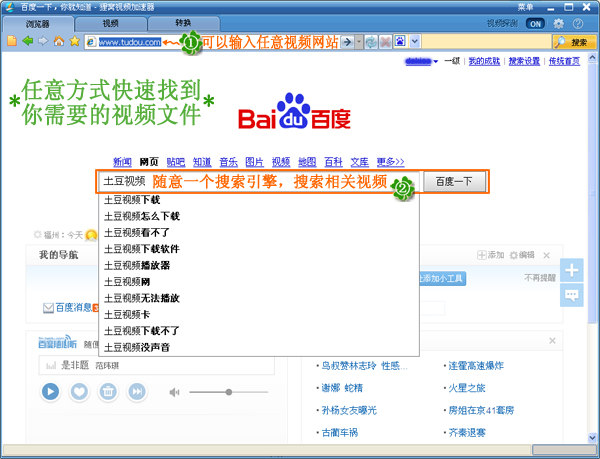This screenshot has height=459, width=600.
Task: Adjust the music volume slider
Action: 229,392
